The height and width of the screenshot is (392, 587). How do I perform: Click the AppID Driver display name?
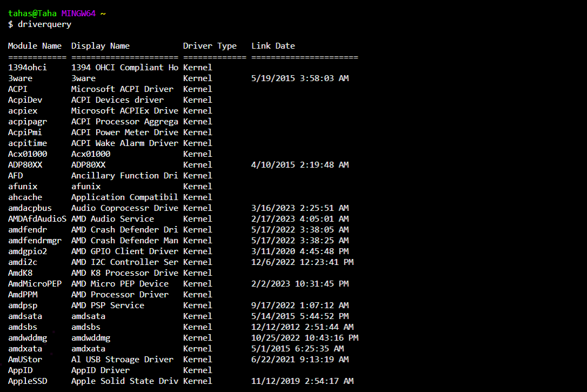pyautogui.click(x=101, y=370)
